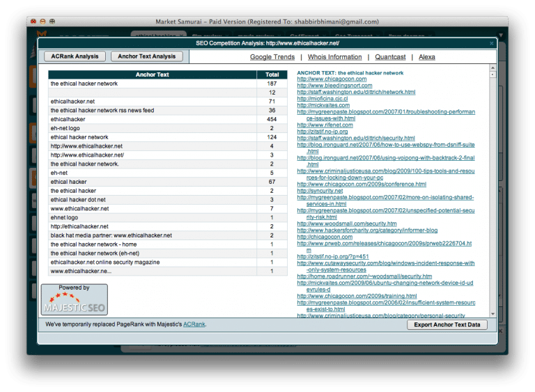Open the mioficina.cjc.cl link

click(323, 99)
